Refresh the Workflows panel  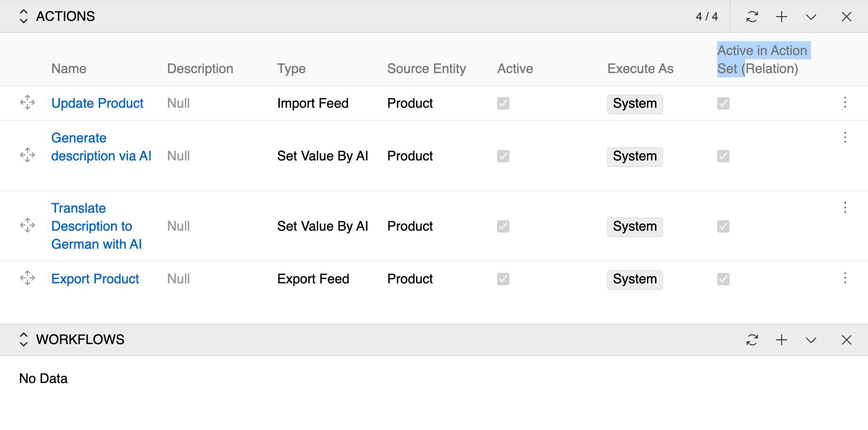point(752,340)
